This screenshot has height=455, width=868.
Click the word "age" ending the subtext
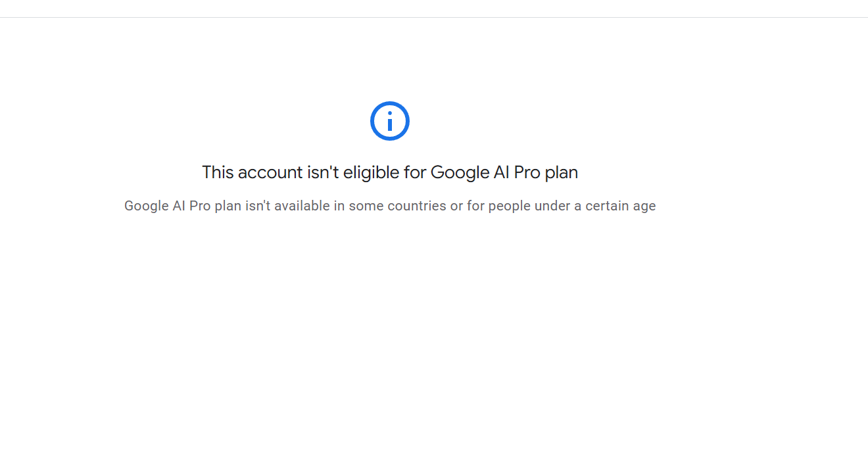[x=644, y=206]
